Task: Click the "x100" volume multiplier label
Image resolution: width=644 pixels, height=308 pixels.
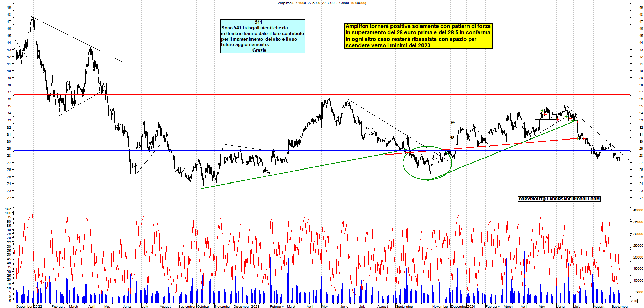Action: [x=634, y=301]
